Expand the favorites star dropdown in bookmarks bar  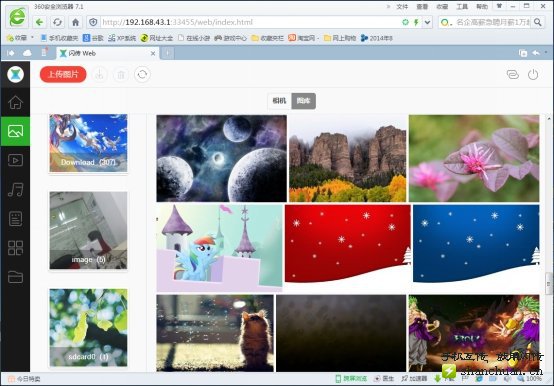tap(32, 37)
